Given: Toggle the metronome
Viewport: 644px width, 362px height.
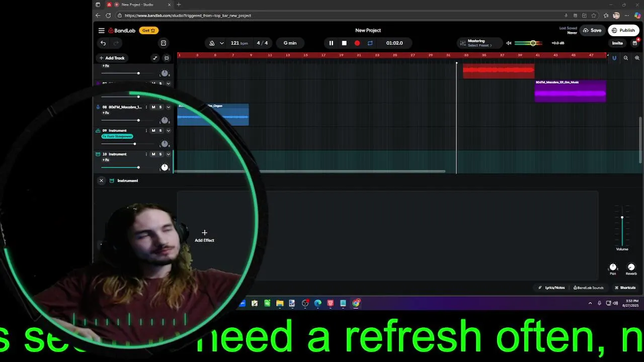Looking at the screenshot, I should pyautogui.click(x=212, y=43).
